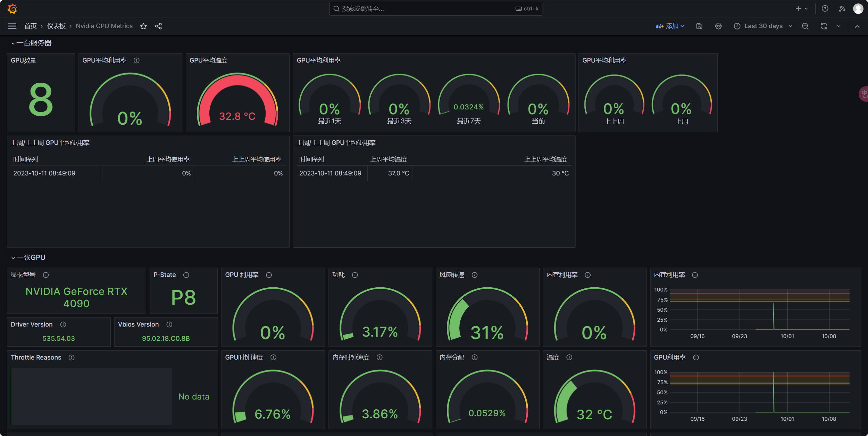This screenshot has width=868, height=436.
Task: Open the plus new-item dropdown
Action: tap(802, 9)
